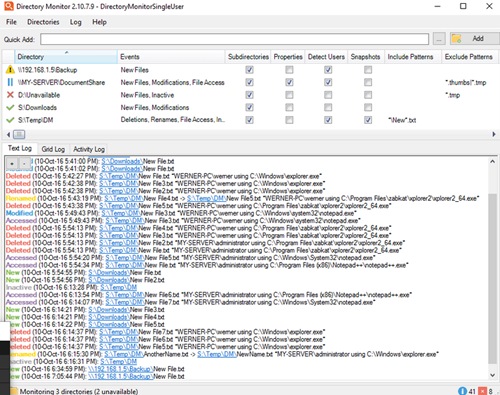Viewport: 500px width, 395px height.
Task: Open the File menu
Action: 11,22
